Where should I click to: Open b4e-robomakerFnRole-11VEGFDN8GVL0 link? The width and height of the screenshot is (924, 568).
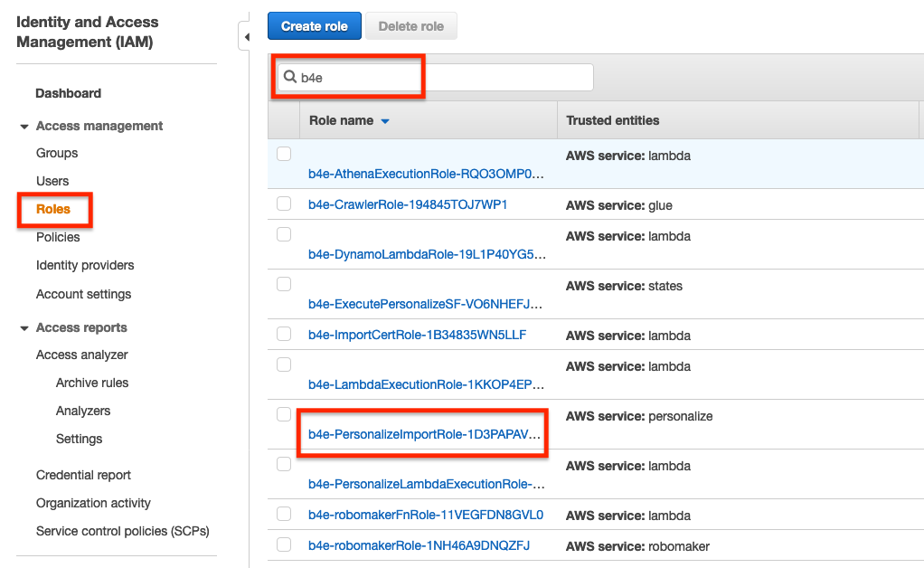(426, 515)
